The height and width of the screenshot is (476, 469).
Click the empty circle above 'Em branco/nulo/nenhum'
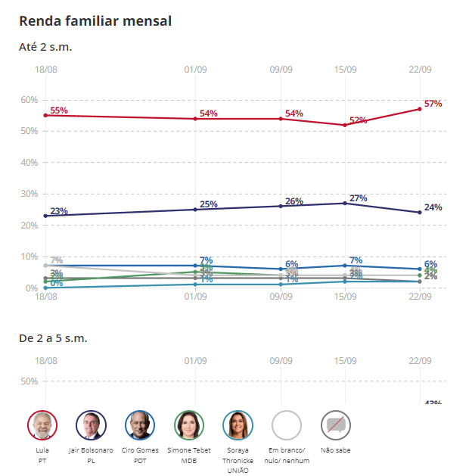(287, 425)
